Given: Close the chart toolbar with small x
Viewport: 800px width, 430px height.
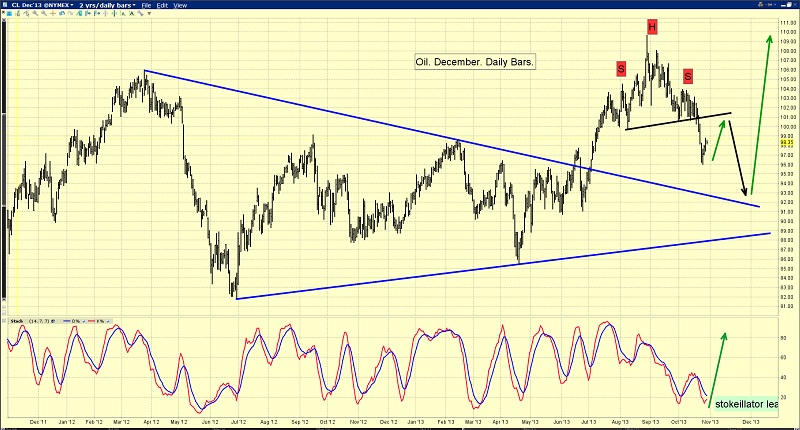Looking at the screenshot, I should tap(3, 12).
